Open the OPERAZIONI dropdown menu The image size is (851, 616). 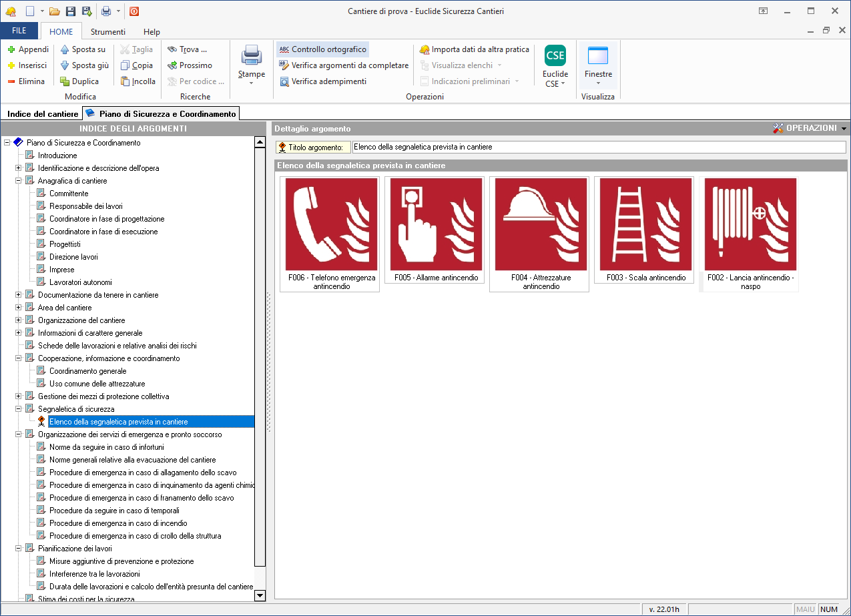click(810, 128)
